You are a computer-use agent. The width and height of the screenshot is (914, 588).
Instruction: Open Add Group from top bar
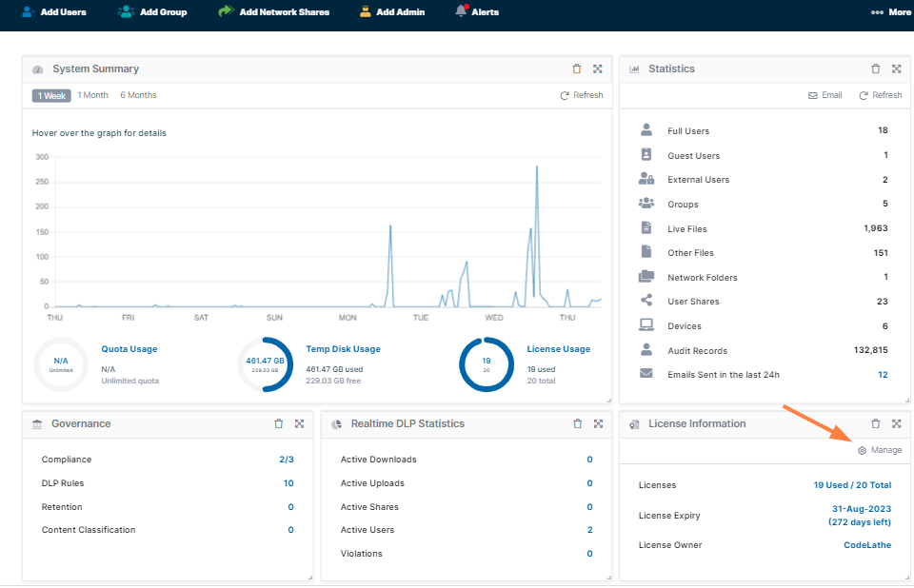tap(126, 12)
